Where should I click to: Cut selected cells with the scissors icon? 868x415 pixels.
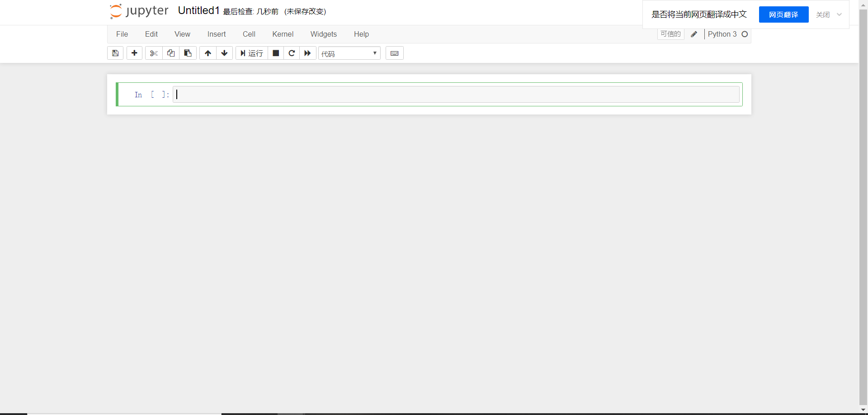154,53
